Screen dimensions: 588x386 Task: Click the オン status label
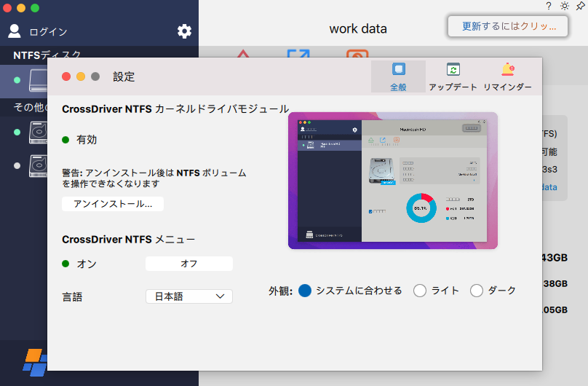tap(87, 264)
